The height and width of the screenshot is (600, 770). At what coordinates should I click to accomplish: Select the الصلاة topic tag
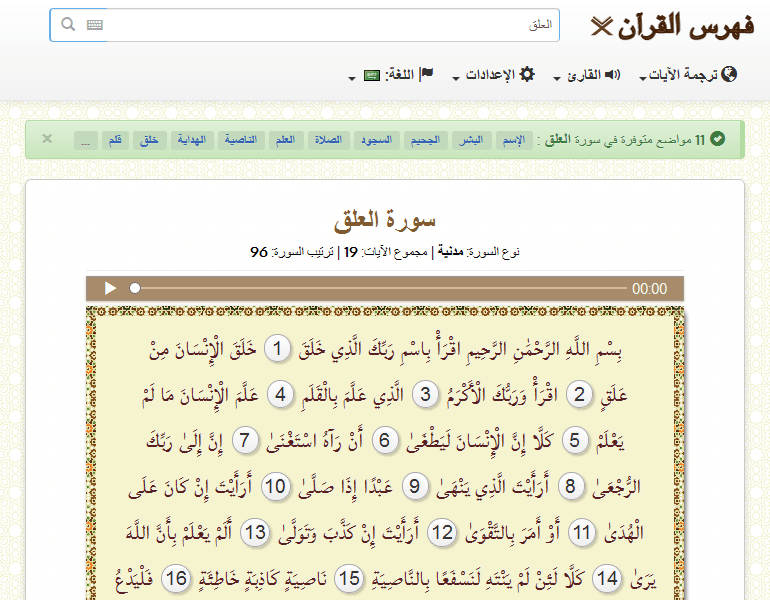click(328, 140)
